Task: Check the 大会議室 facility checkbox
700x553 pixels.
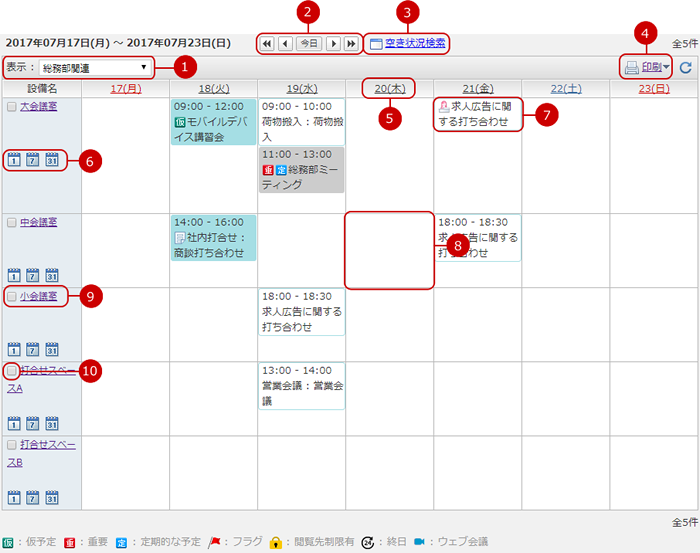Action: point(11,106)
